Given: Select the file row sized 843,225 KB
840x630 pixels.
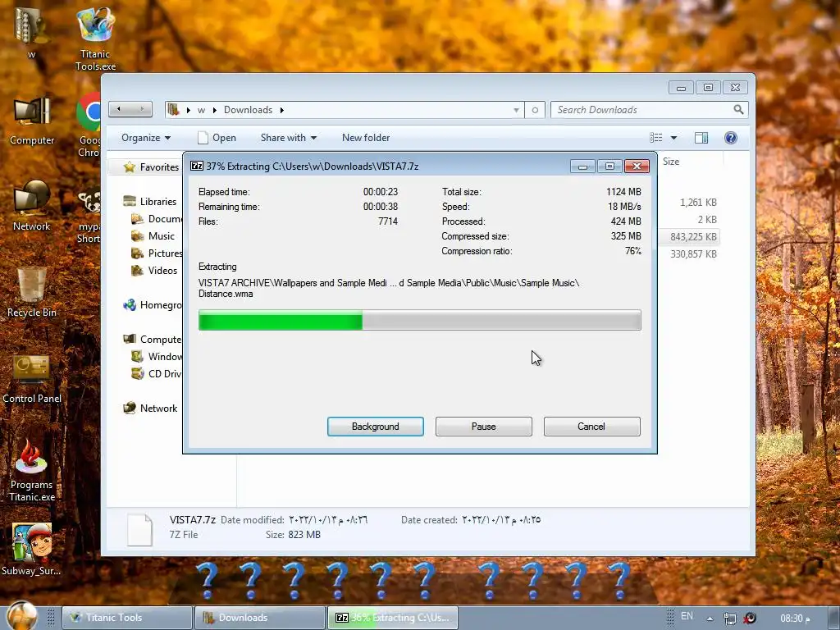Looking at the screenshot, I should (x=689, y=237).
